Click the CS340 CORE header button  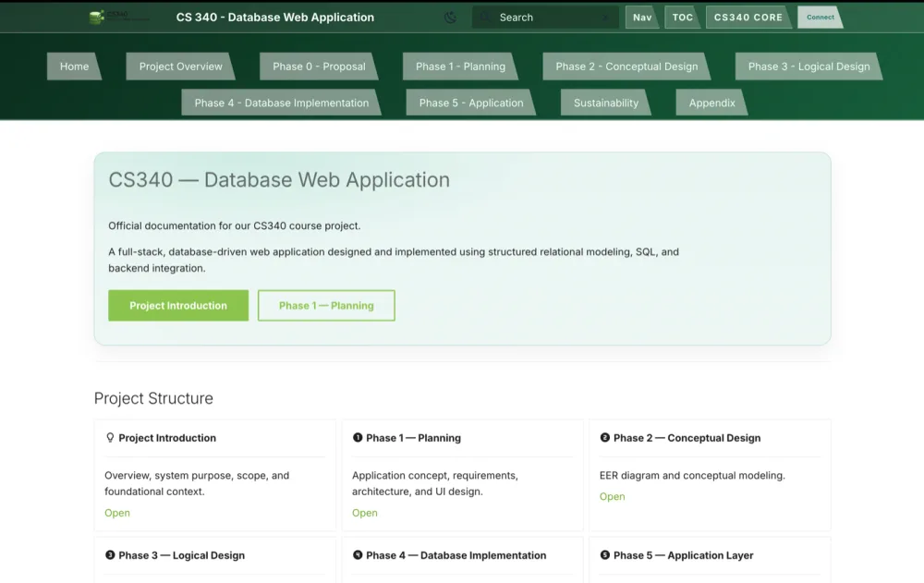pyautogui.click(x=748, y=18)
